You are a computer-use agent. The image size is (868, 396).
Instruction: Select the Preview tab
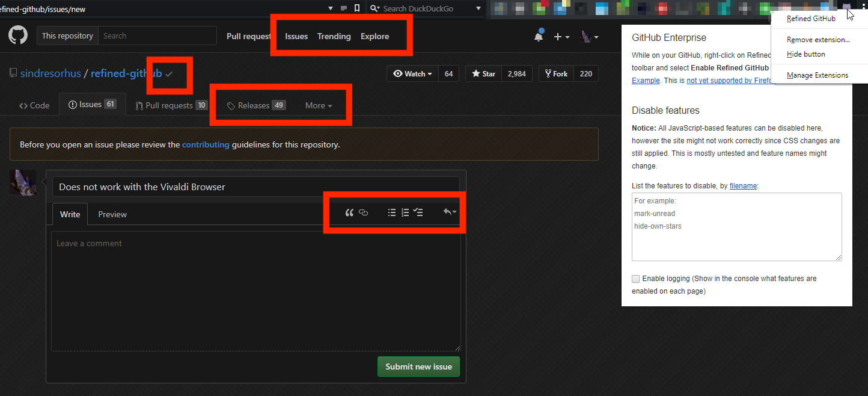click(x=112, y=214)
